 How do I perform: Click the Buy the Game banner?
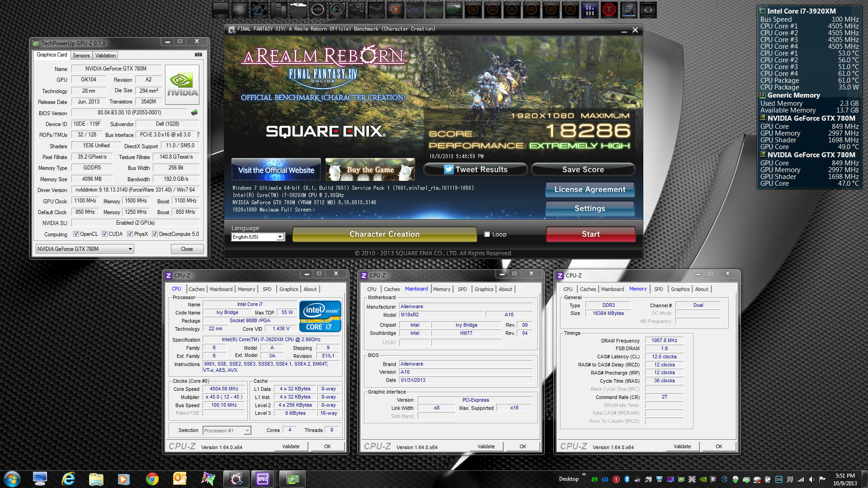coord(370,169)
